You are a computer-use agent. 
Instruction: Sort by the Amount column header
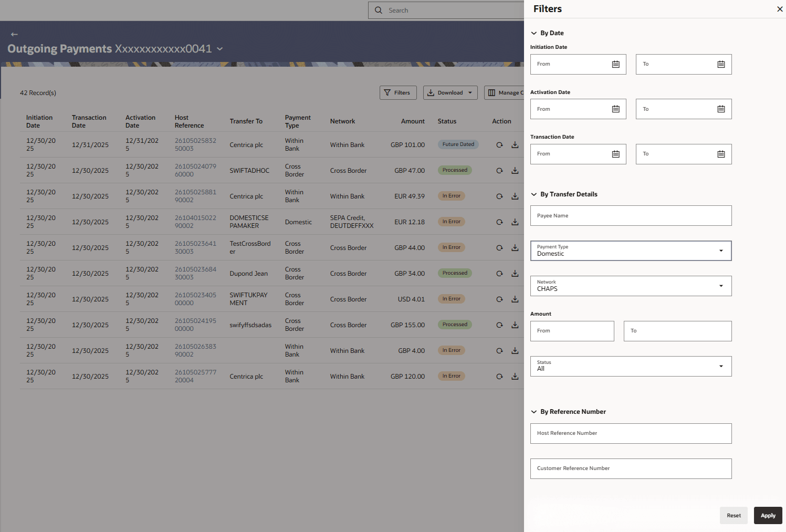tap(413, 121)
